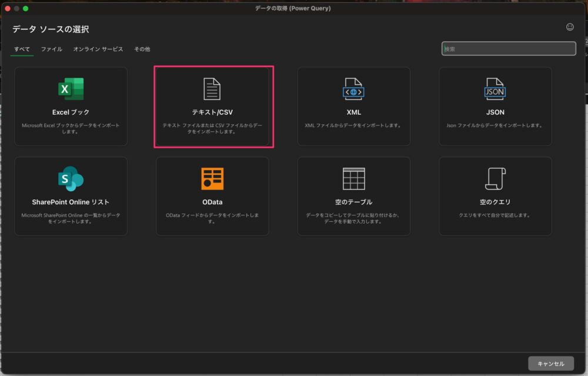Open the SharePoint Online list icon

point(71,179)
